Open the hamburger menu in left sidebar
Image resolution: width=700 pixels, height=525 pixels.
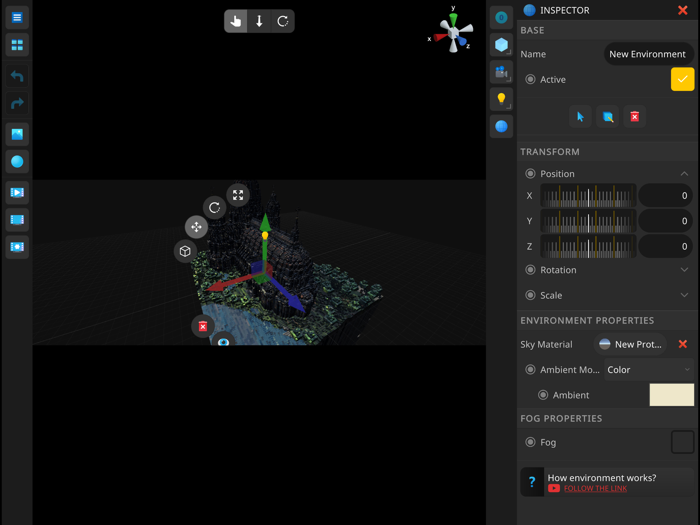pyautogui.click(x=17, y=18)
